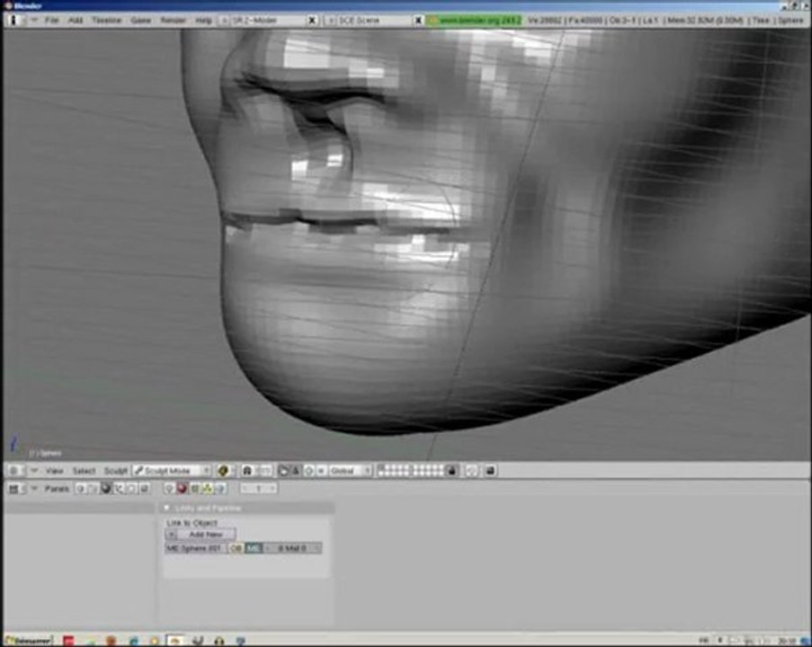Open the material browse dropdown beside Add New
The width and height of the screenshot is (812, 647).
click(x=172, y=534)
